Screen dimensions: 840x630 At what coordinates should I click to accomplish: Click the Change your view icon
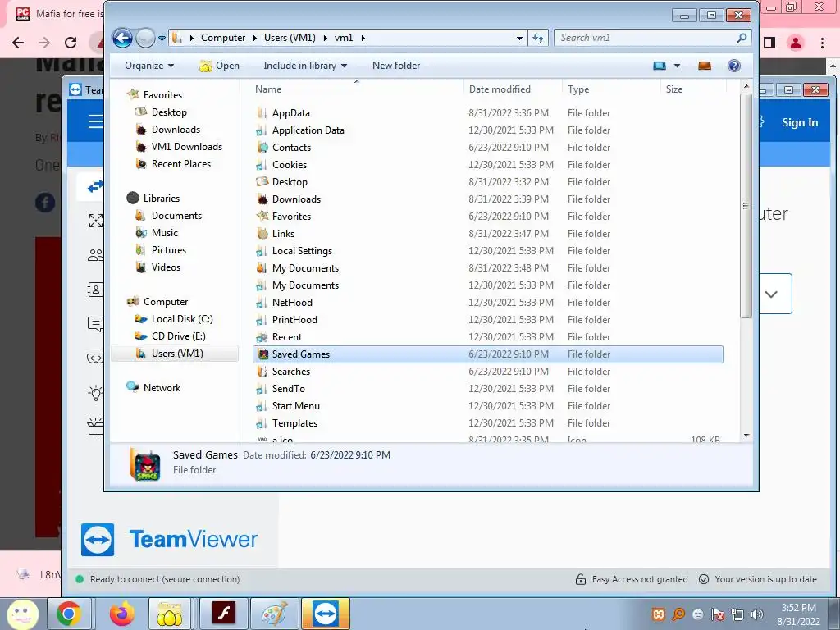(x=660, y=66)
